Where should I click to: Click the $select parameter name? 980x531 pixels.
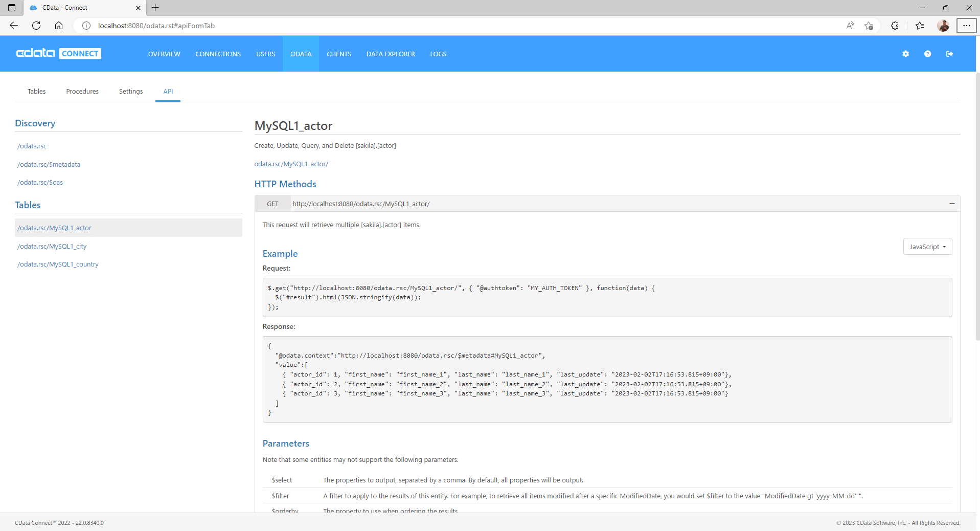[x=282, y=480]
